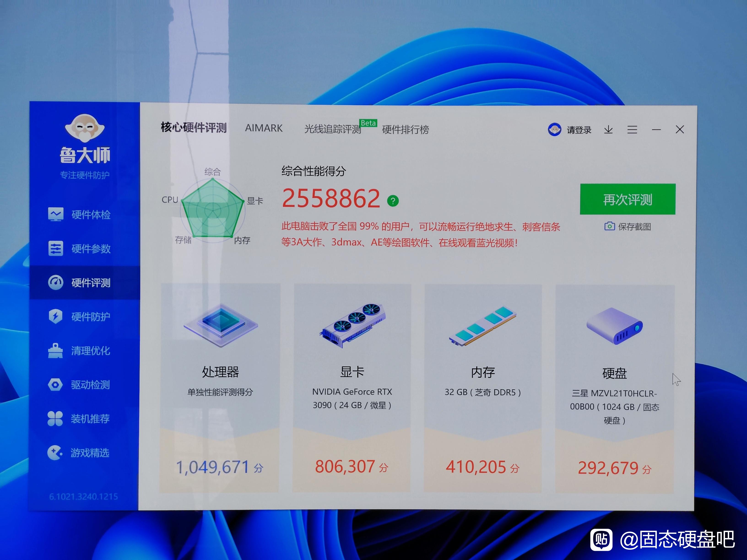The height and width of the screenshot is (560, 747).
Task: Open 硬件体检 from the sidebar
Action: (x=84, y=215)
